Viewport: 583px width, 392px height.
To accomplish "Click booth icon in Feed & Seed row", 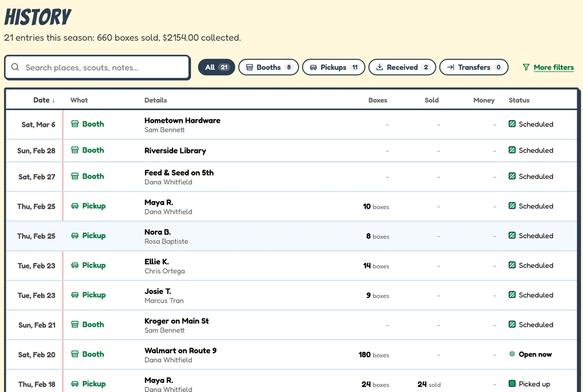I will (x=75, y=176).
